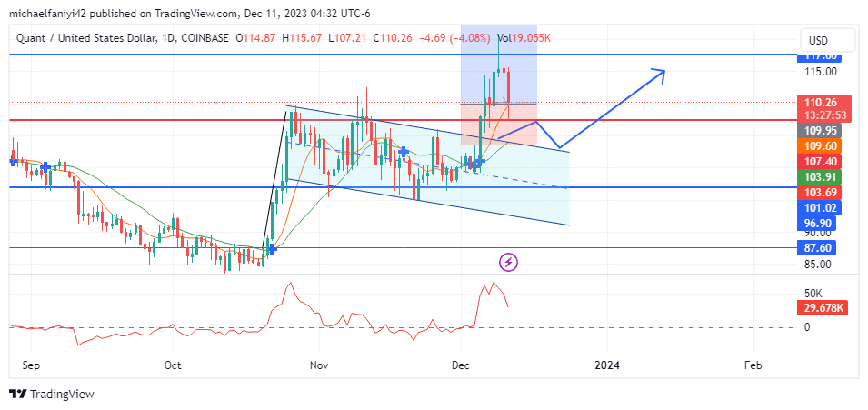Viewport: 868px width, 410px height.
Task: Click the 109.60 orange moving average label
Action: pos(819,146)
